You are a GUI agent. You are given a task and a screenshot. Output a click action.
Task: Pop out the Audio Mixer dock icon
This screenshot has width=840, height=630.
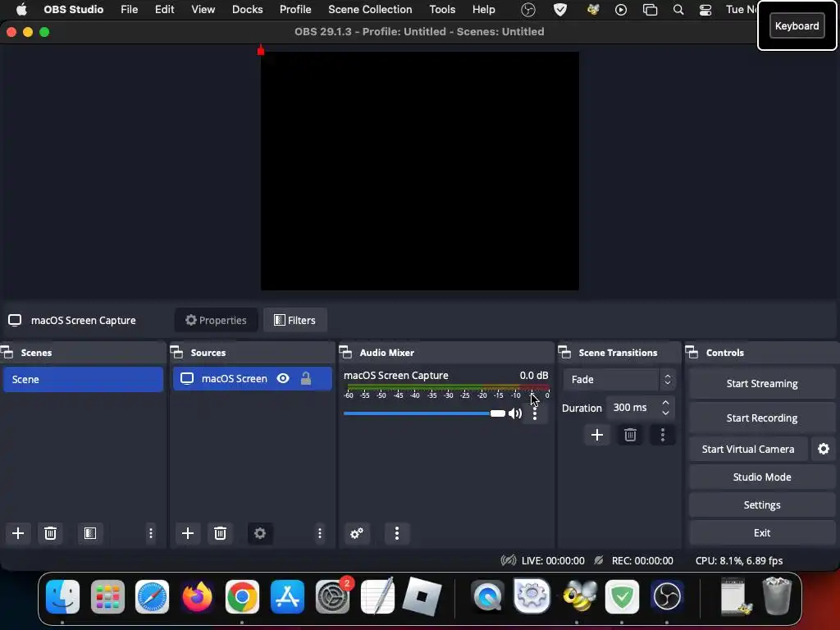pyautogui.click(x=345, y=353)
